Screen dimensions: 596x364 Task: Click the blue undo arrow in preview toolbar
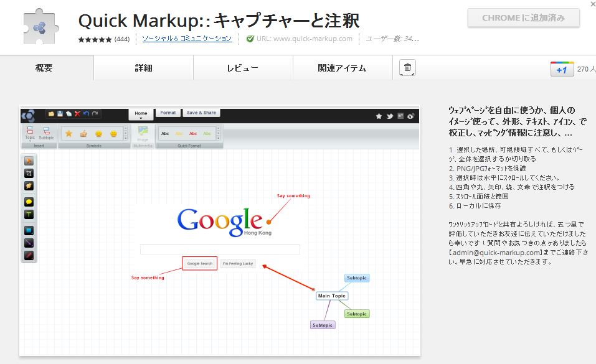pos(87,114)
